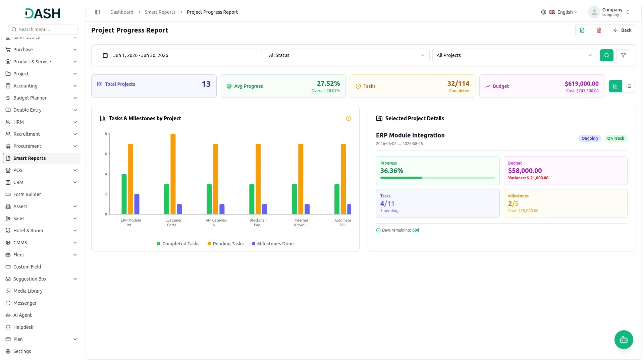Click the Search menu input field

(x=43, y=29)
